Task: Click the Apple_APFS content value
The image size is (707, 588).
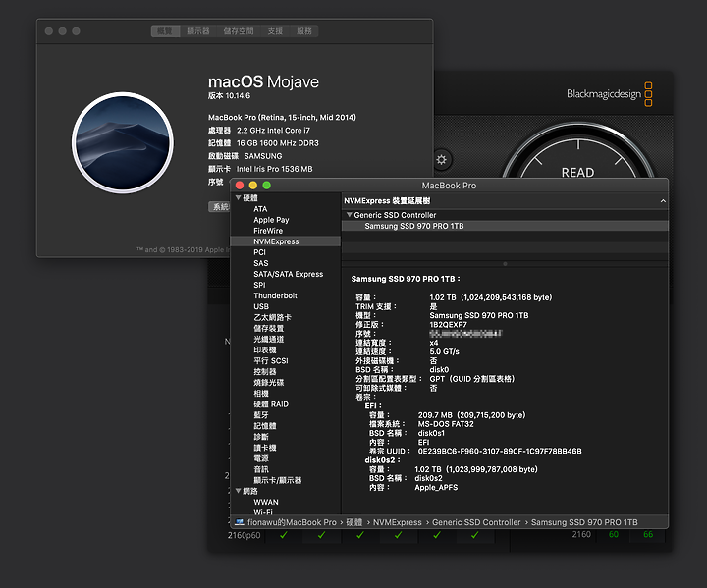Action: pos(436,488)
